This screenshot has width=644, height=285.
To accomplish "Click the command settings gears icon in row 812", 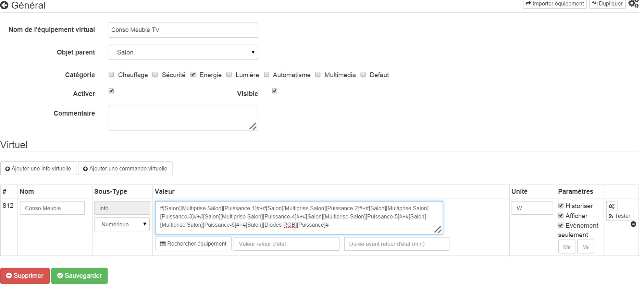I will tap(611, 206).
